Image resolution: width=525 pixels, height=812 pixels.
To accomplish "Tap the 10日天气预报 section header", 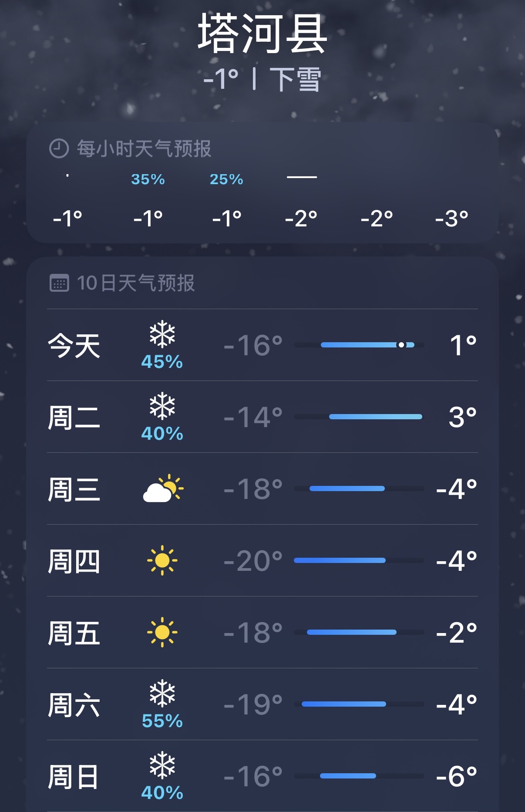I will pos(135,283).
